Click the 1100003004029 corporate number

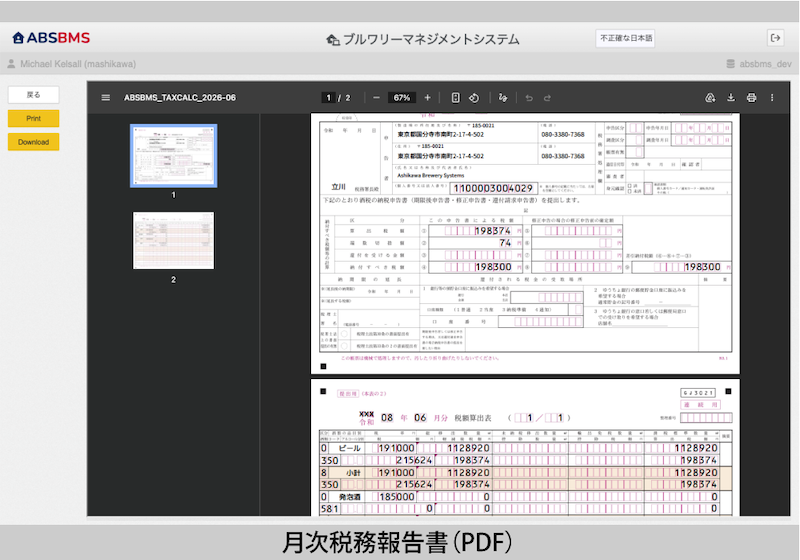click(493, 188)
